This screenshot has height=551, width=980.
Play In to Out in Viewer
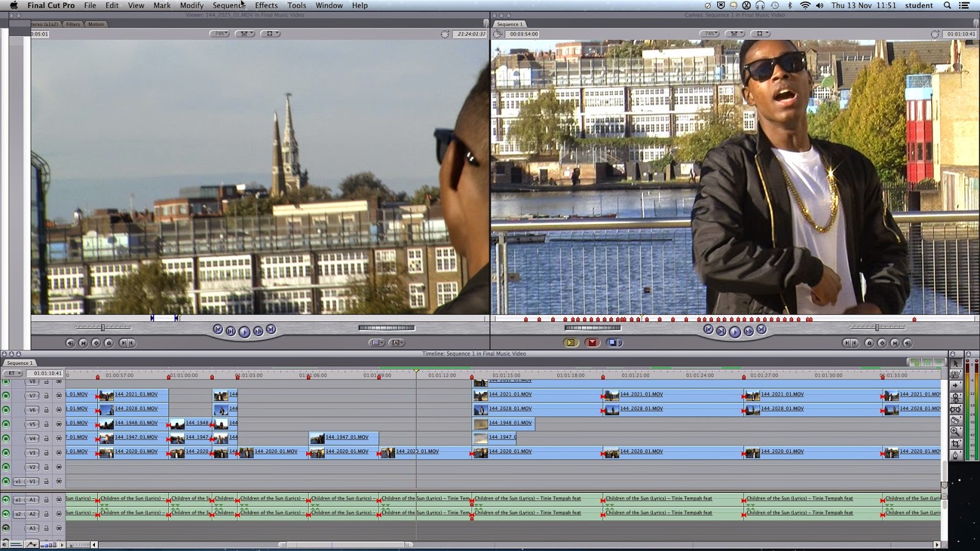[231, 331]
